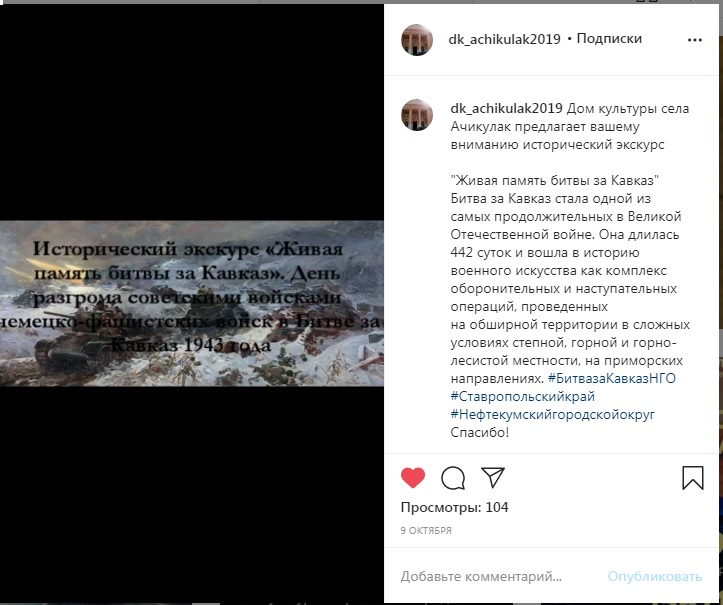Image resolution: width=723 pixels, height=605 pixels.
Task: Open dk_achikulak2019 username in caption
Action: [x=506, y=109]
